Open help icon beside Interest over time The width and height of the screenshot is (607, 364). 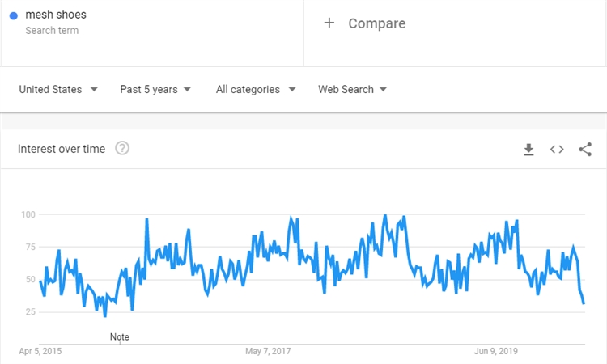pos(122,149)
